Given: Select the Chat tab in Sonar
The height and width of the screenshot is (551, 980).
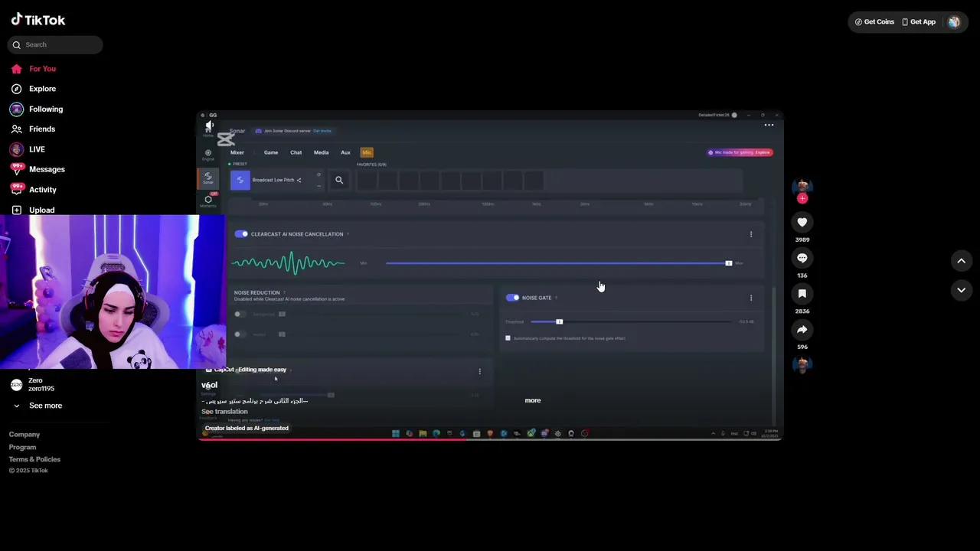Looking at the screenshot, I should point(296,152).
